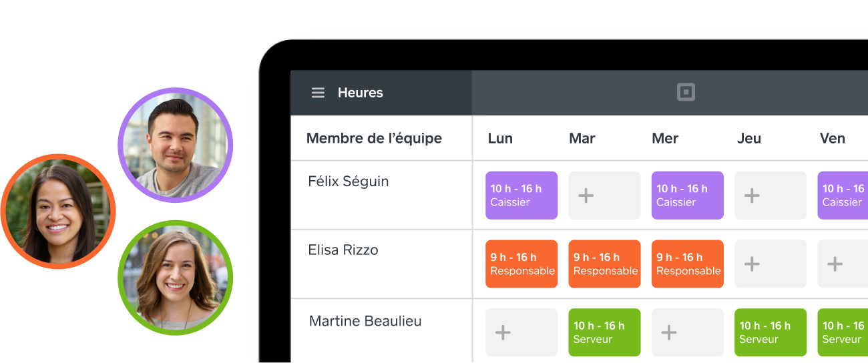Add shift for Félix Séguin on Mardi
Viewport: 868px width, 363px height.
coord(604,196)
